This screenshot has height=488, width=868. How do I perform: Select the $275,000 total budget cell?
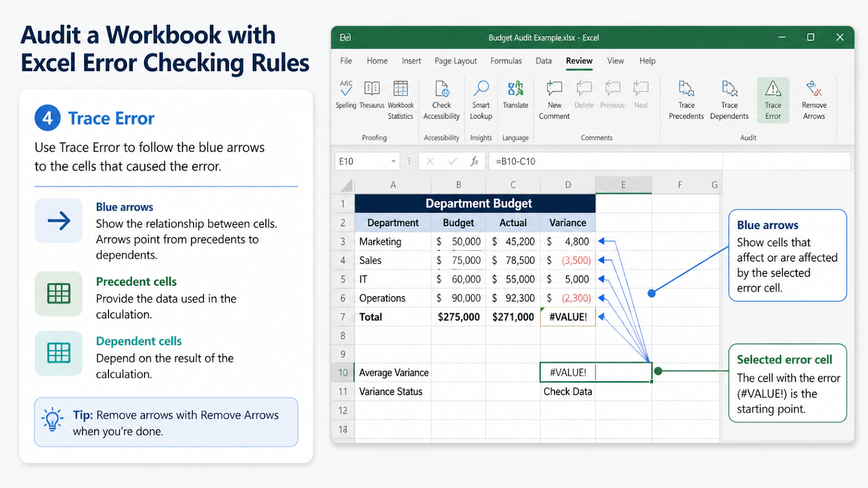tap(458, 317)
